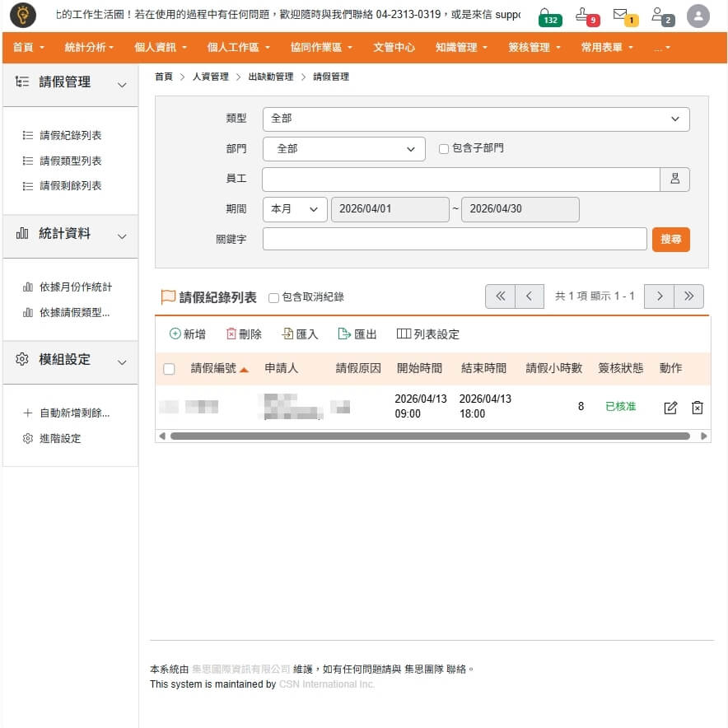Click the delete icon in the leave record row
Image resolution: width=728 pixels, height=728 pixels.
[x=697, y=408]
